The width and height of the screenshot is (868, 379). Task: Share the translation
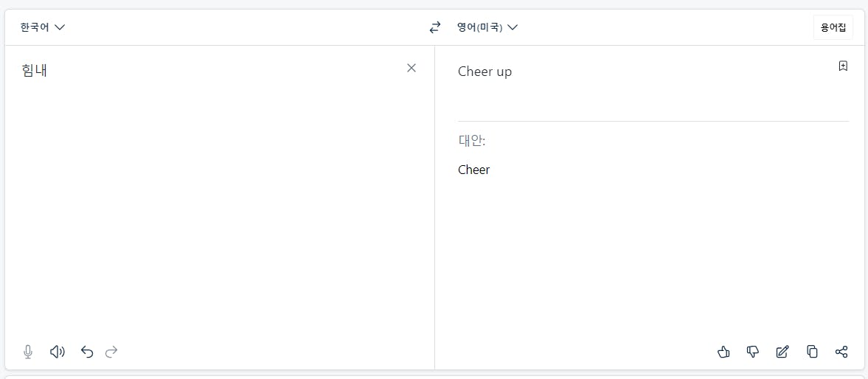tap(841, 352)
